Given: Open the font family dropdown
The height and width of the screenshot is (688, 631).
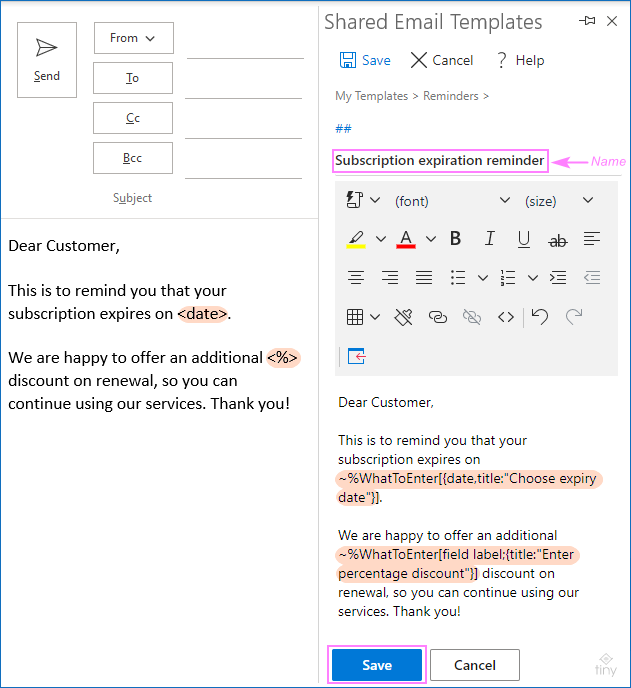Looking at the screenshot, I should pos(452,201).
